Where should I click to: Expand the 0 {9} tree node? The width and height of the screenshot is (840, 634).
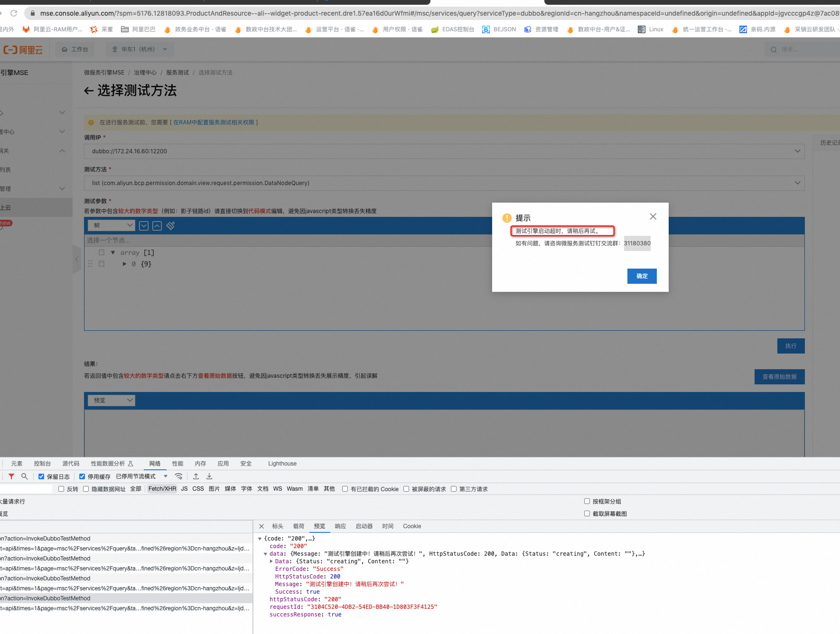pyautogui.click(x=124, y=264)
